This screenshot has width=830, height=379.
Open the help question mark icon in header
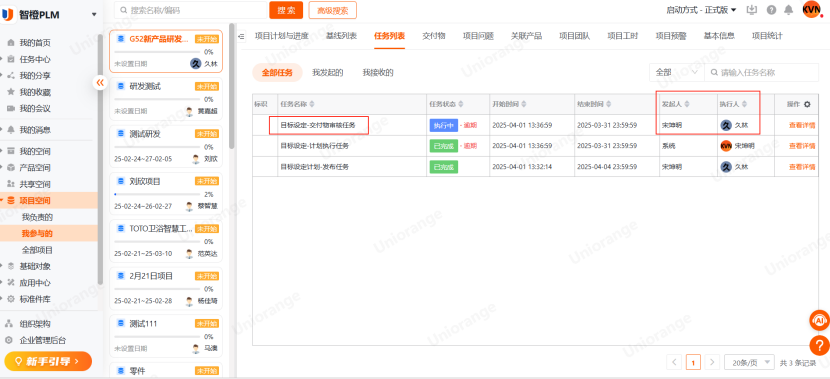click(x=771, y=10)
